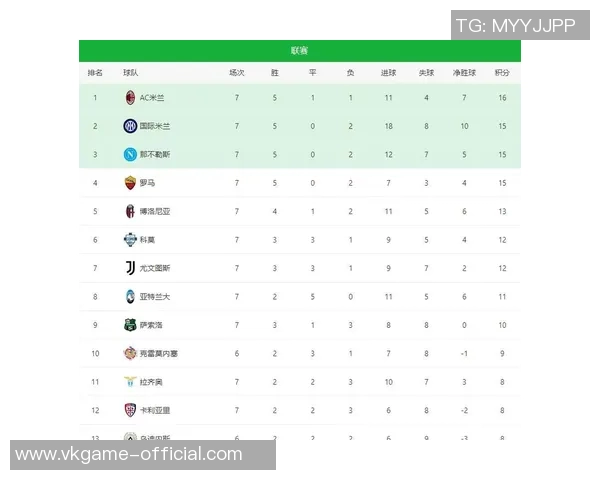Open the Bologna club logo

click(x=130, y=211)
